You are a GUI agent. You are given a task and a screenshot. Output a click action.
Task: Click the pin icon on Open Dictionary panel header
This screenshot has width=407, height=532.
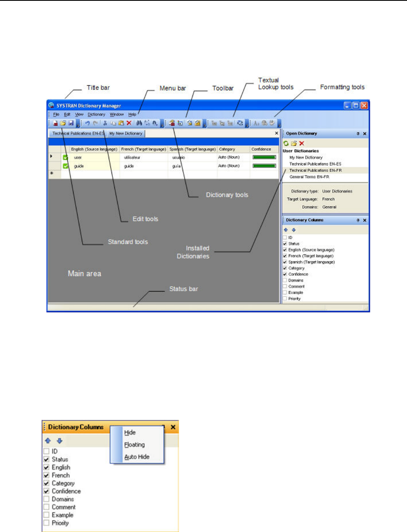click(358, 134)
